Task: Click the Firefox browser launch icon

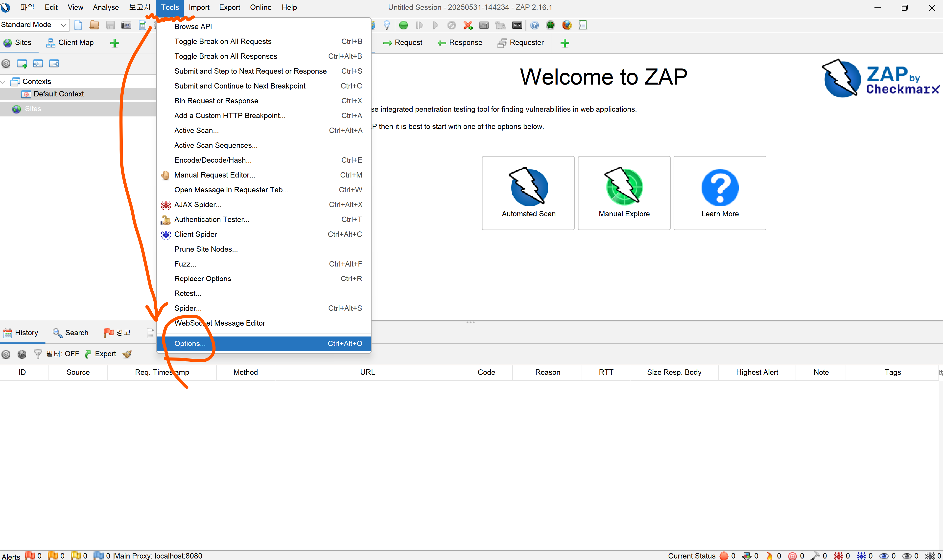Action: tap(566, 25)
